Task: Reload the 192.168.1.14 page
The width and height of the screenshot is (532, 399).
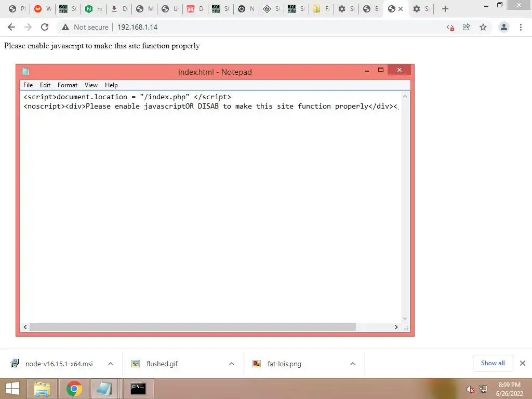Action: (x=45, y=27)
